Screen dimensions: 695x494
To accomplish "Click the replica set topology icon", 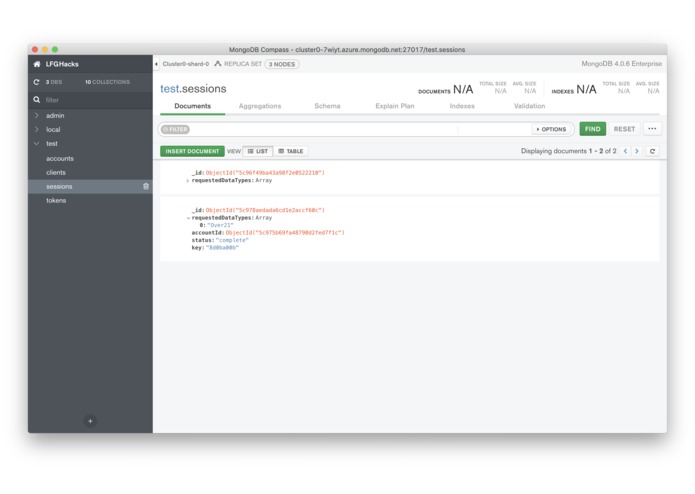I will 218,64.
